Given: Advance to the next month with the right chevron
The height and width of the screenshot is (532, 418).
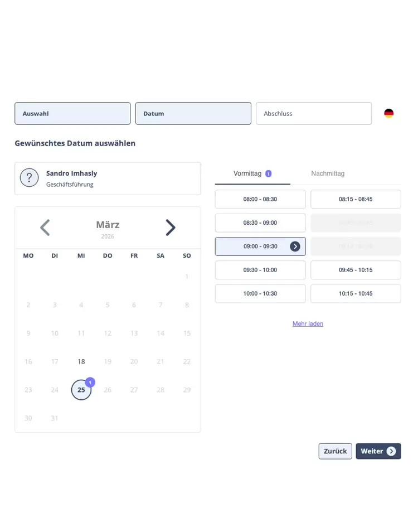Looking at the screenshot, I should (x=170, y=228).
